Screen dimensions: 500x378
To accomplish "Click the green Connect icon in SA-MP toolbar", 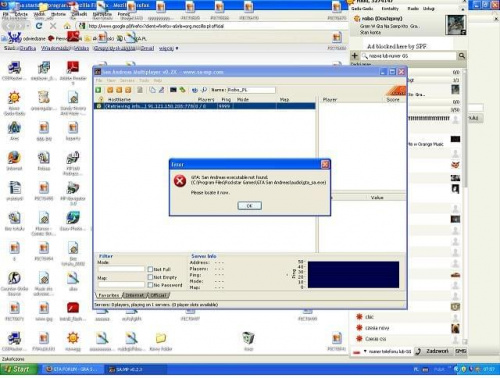I will click(x=98, y=90).
